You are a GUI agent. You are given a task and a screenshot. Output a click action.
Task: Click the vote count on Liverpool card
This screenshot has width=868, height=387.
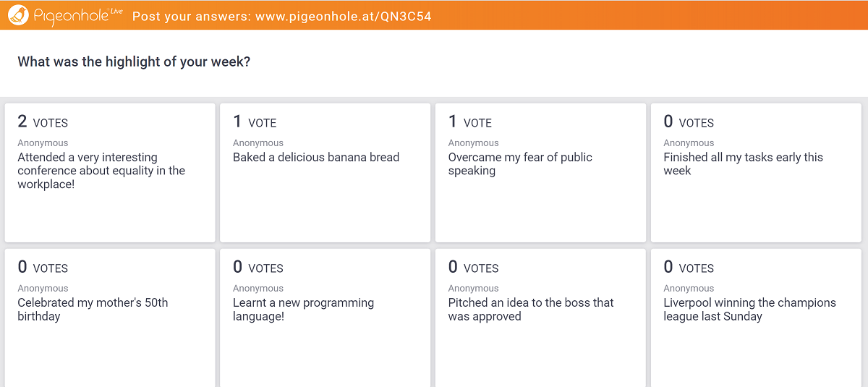689,268
